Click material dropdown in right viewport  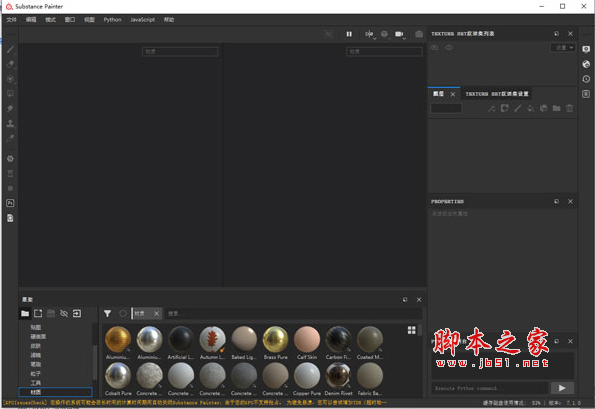pyautogui.click(x=384, y=51)
